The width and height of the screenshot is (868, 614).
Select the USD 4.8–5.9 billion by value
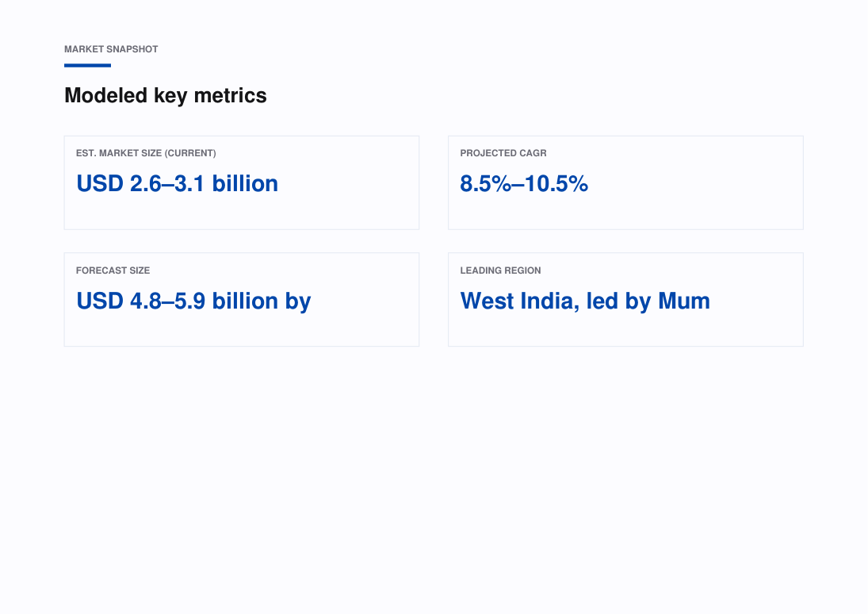tap(193, 301)
